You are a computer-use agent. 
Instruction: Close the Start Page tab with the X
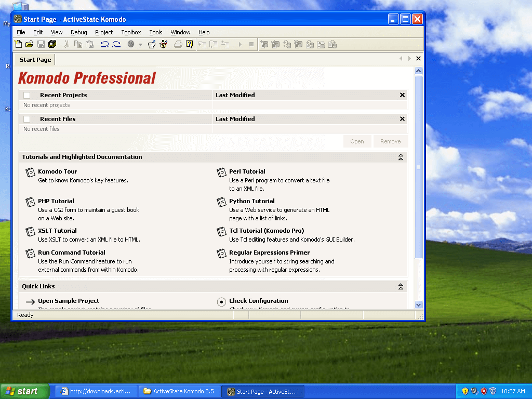tap(418, 58)
